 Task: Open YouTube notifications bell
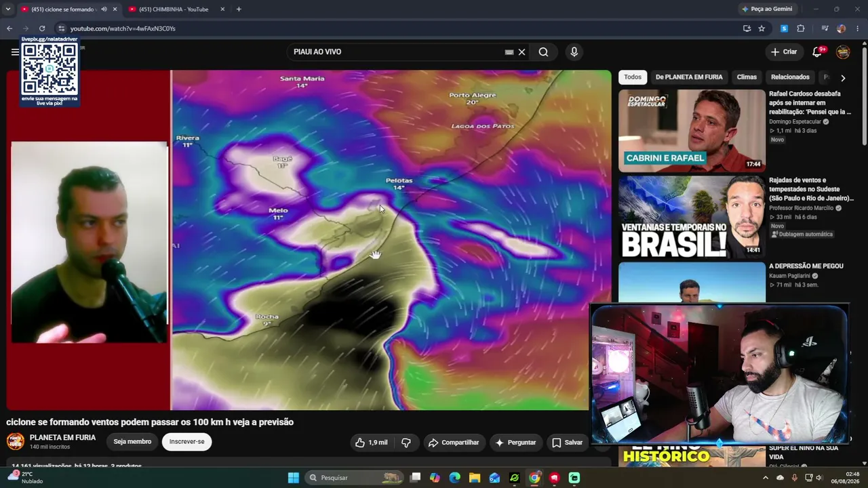pyautogui.click(x=817, y=52)
